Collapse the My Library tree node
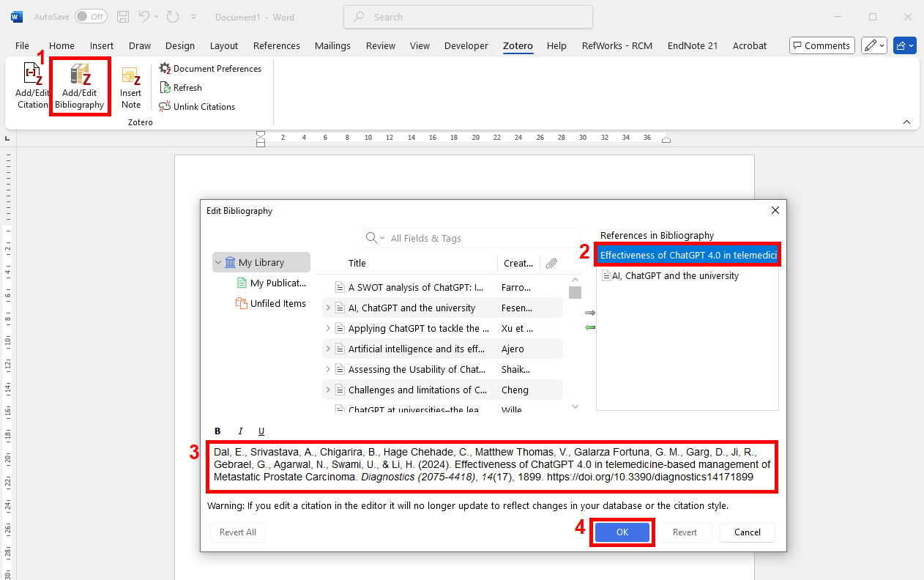 pyautogui.click(x=218, y=263)
